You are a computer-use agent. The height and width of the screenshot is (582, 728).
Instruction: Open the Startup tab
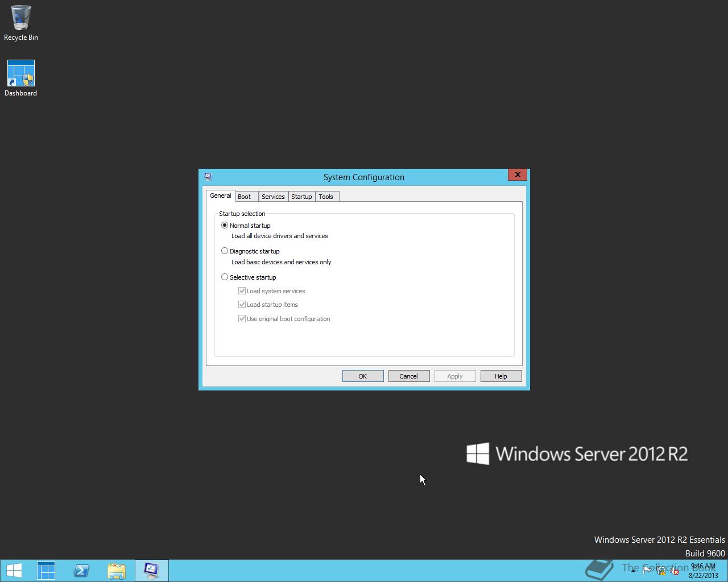pos(301,197)
